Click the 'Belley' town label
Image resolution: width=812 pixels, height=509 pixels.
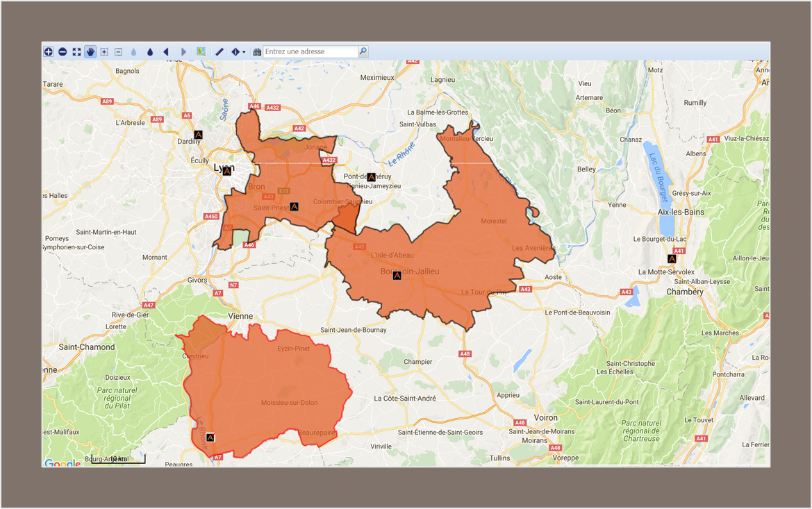[586, 169]
